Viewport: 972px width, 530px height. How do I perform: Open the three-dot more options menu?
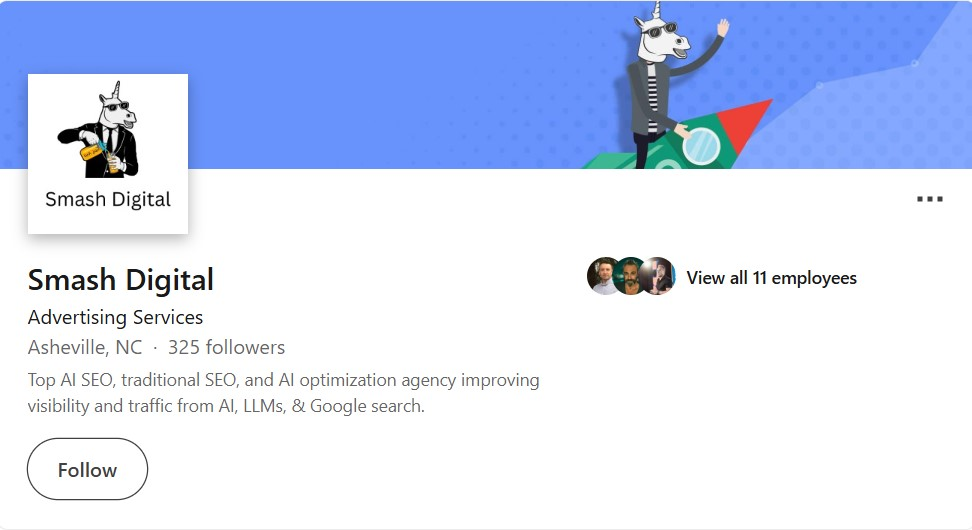(x=929, y=199)
